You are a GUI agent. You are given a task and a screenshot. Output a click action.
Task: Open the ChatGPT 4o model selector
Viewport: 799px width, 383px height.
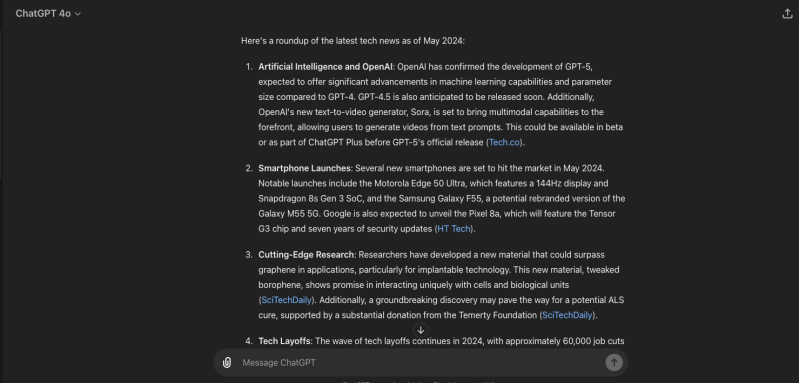(x=48, y=14)
